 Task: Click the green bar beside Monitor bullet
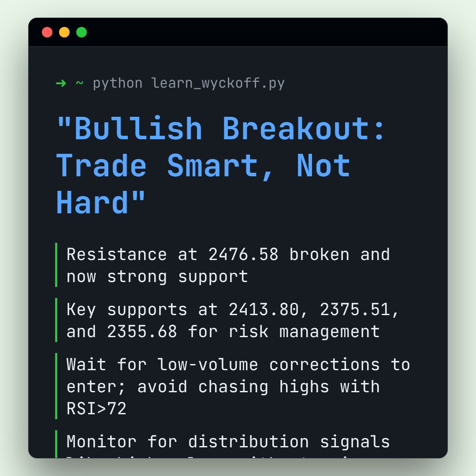click(56, 443)
